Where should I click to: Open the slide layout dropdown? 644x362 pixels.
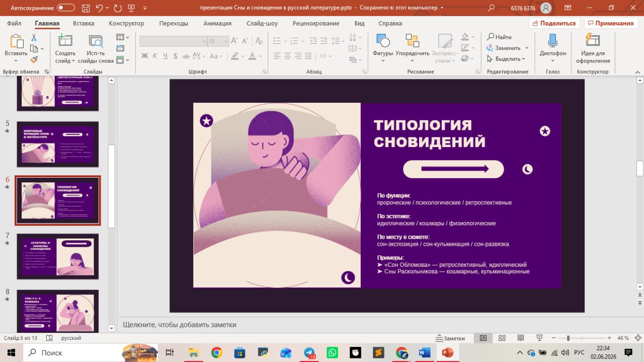(x=123, y=37)
